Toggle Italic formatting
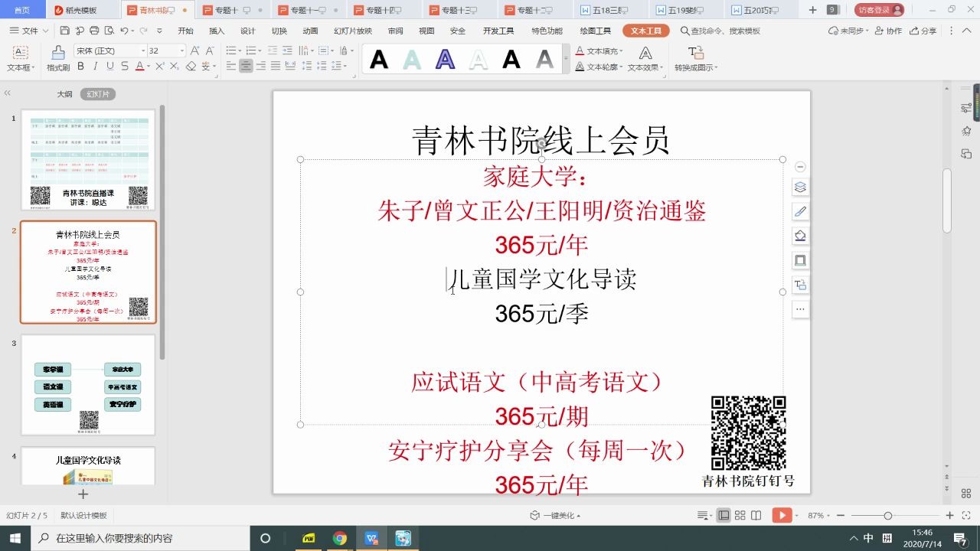The height and width of the screenshot is (551, 980). click(96, 67)
